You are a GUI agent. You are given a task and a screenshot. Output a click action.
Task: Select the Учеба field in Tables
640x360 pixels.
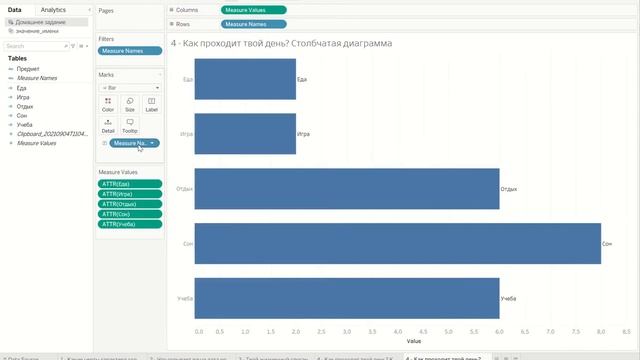point(24,125)
